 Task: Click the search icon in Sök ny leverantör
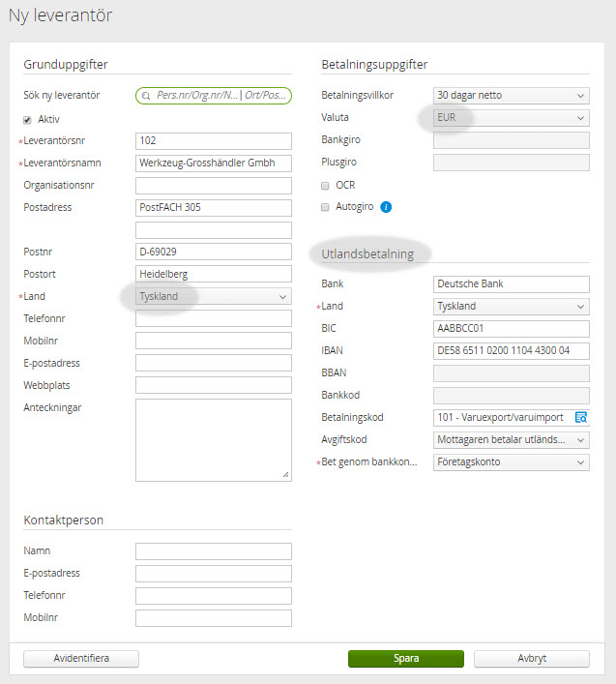(146, 96)
